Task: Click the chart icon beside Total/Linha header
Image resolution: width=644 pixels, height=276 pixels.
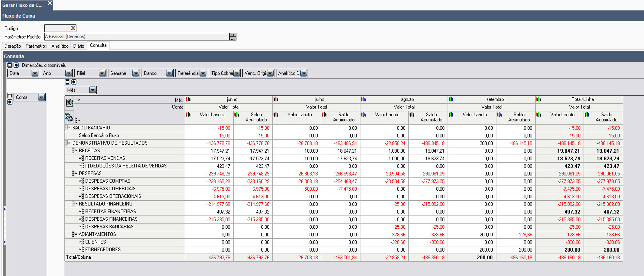Action: click(x=538, y=99)
